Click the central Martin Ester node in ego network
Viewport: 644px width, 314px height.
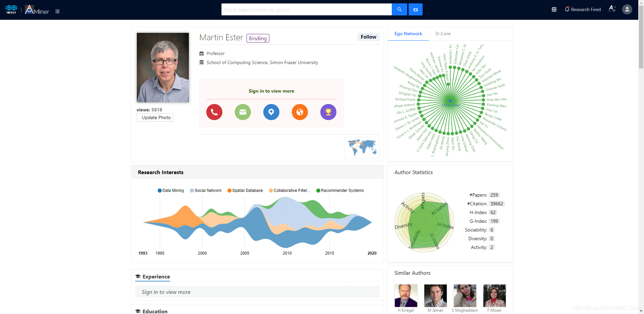(450, 101)
